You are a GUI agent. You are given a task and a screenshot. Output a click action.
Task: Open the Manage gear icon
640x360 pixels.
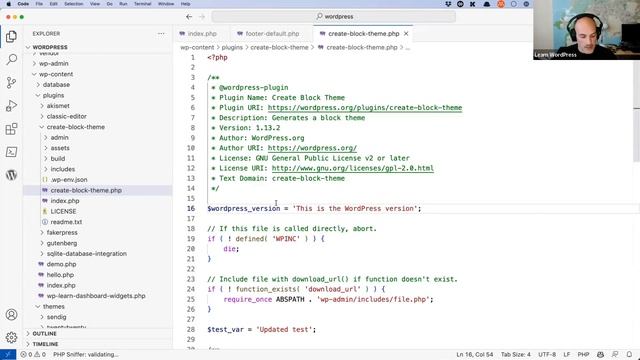(11, 338)
